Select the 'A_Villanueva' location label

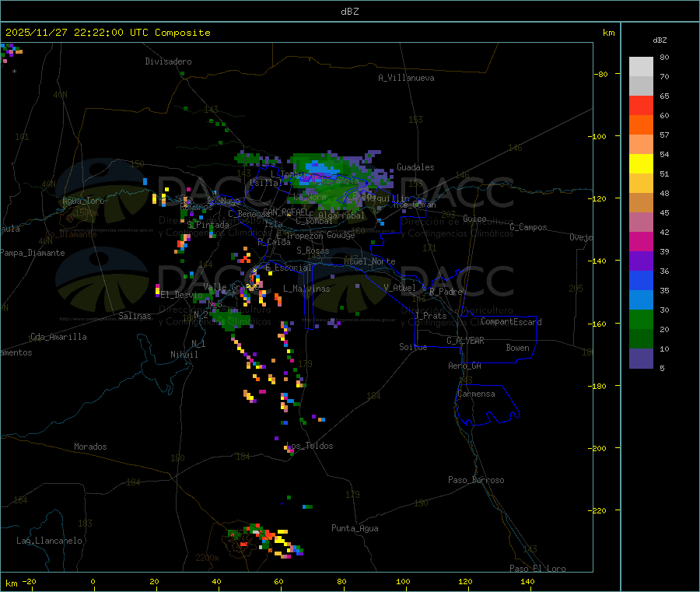pos(406,78)
